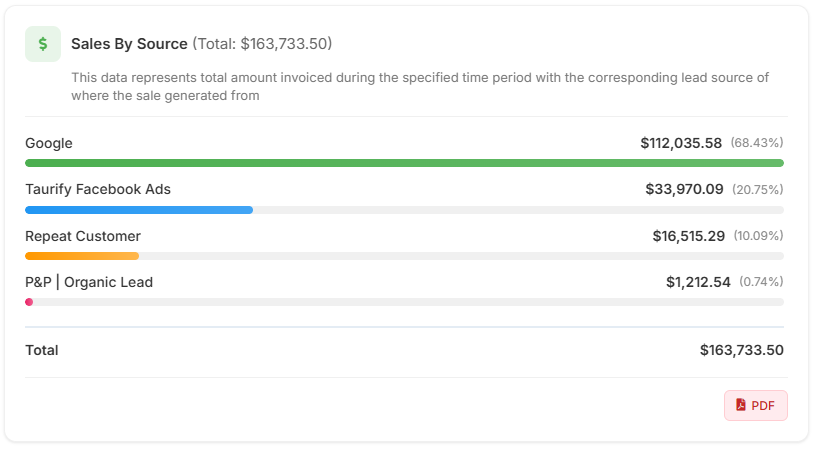Screen dimensions: 814x449
Task: Export report with the PDF button
Action: (756, 405)
